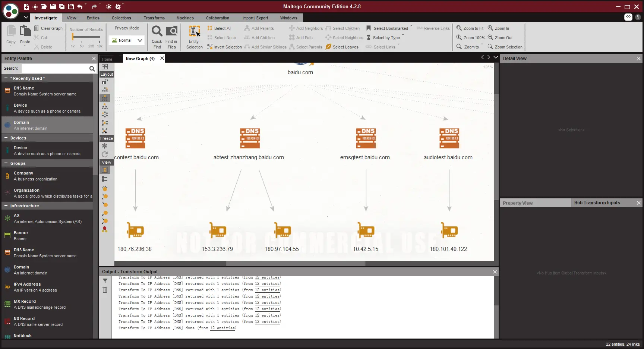
Task: Open the View ribbon tab
Action: pyautogui.click(x=71, y=18)
